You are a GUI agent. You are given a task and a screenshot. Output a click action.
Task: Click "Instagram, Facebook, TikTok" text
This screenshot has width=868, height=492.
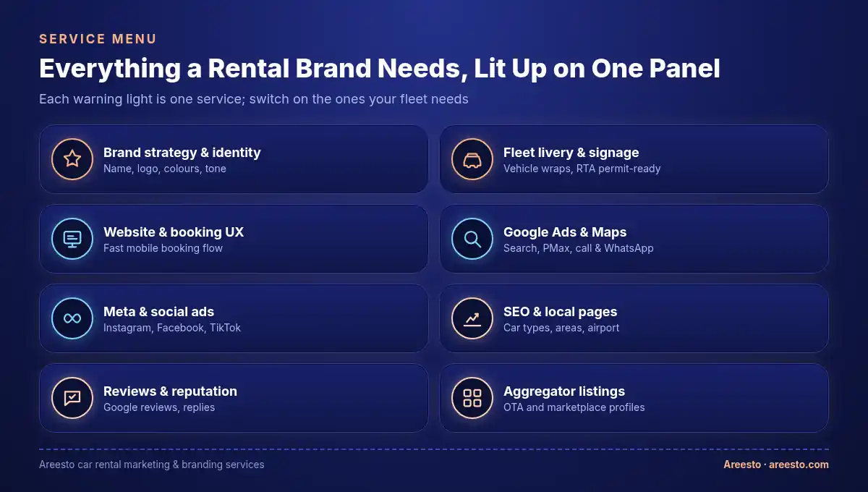[172, 328]
